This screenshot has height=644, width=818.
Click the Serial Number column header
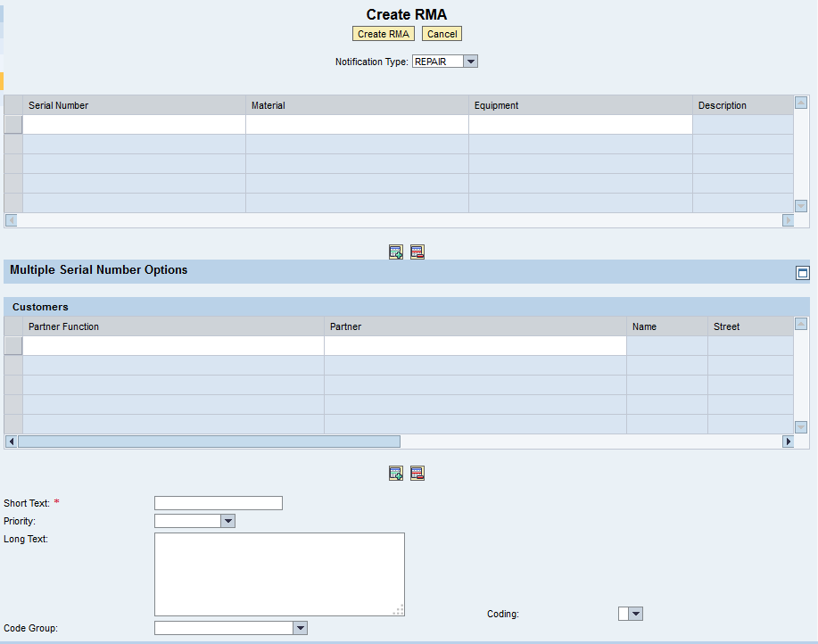[134, 105]
